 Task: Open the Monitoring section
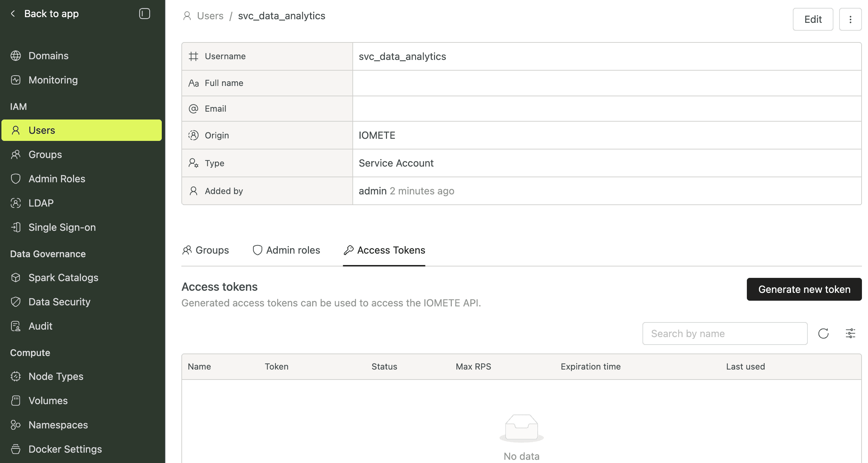[x=53, y=80]
